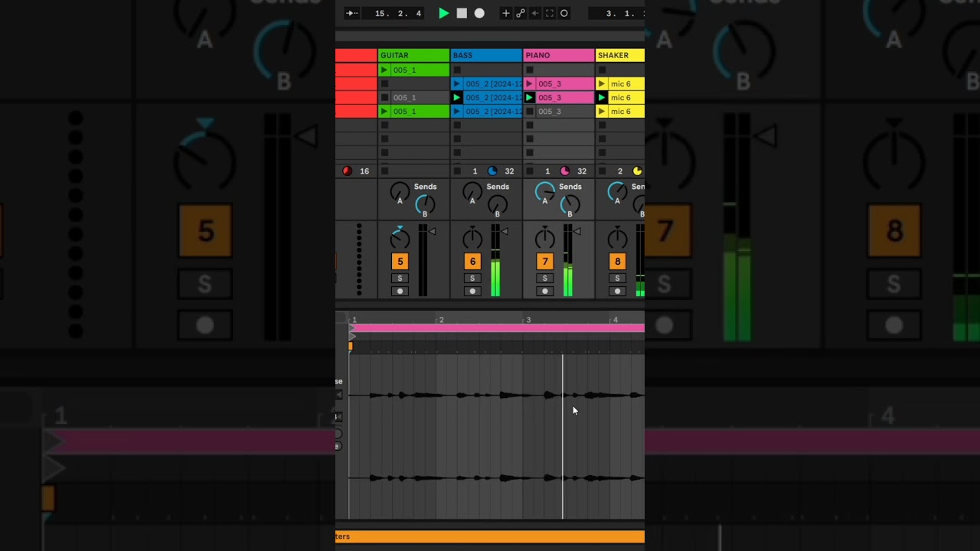Click the orange warp marker at clip start
The width and height of the screenshot is (980, 551).
click(x=351, y=346)
